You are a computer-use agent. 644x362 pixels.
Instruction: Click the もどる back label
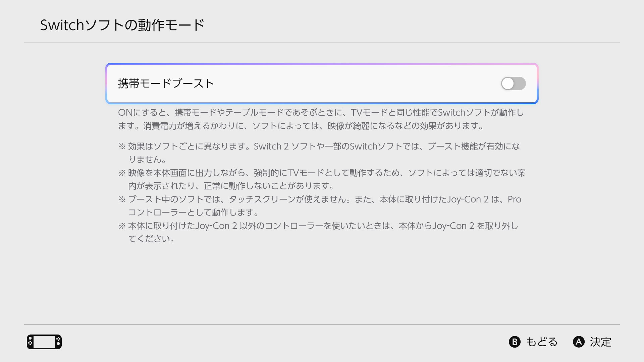click(541, 342)
